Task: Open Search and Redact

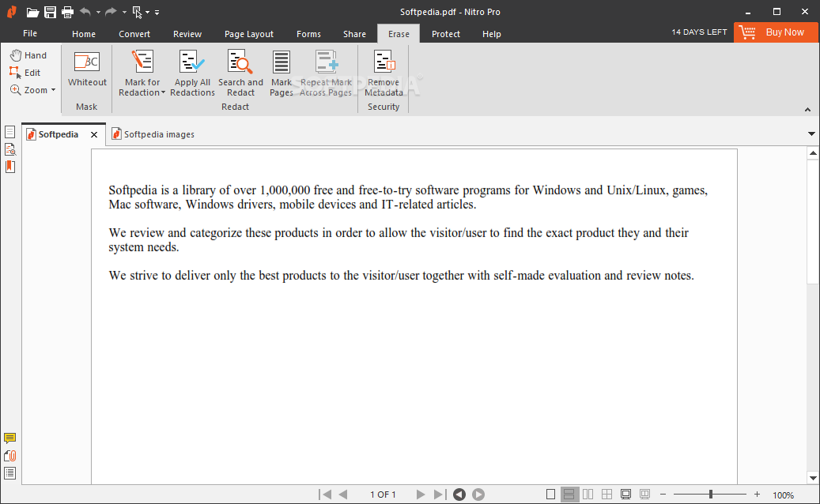Action: (x=240, y=73)
